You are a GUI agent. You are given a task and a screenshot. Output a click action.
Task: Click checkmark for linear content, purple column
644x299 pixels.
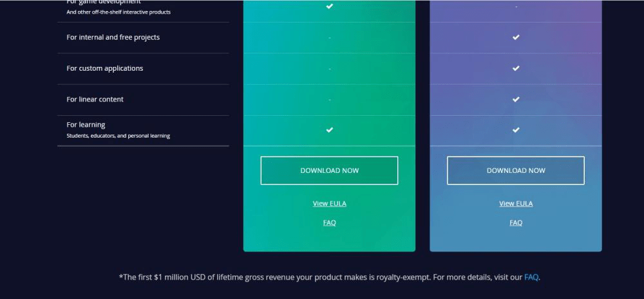[x=516, y=99]
